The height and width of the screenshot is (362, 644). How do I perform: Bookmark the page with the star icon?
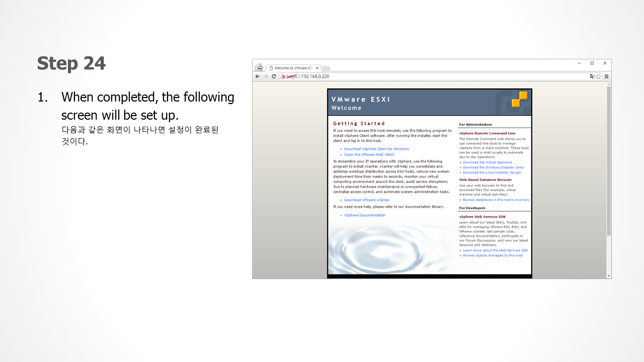599,76
